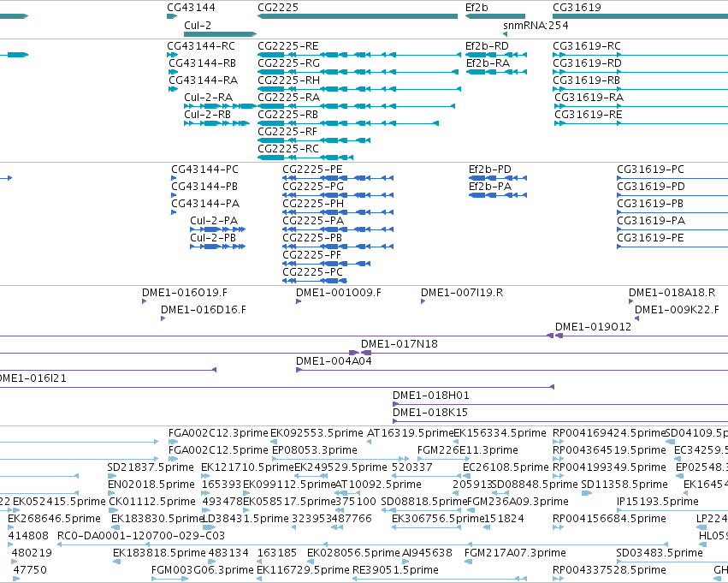Select the CG43144-RB transcript arrow
The height and width of the screenshot is (583, 728).
(x=173, y=72)
